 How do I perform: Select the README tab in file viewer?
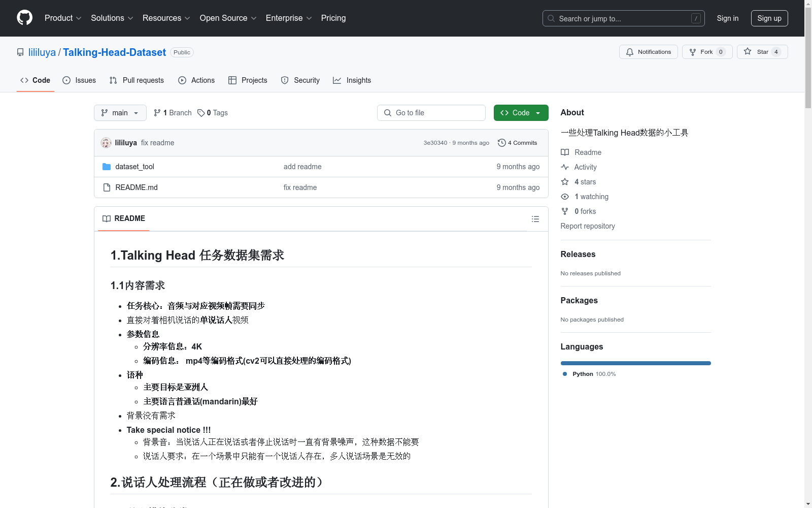click(124, 218)
